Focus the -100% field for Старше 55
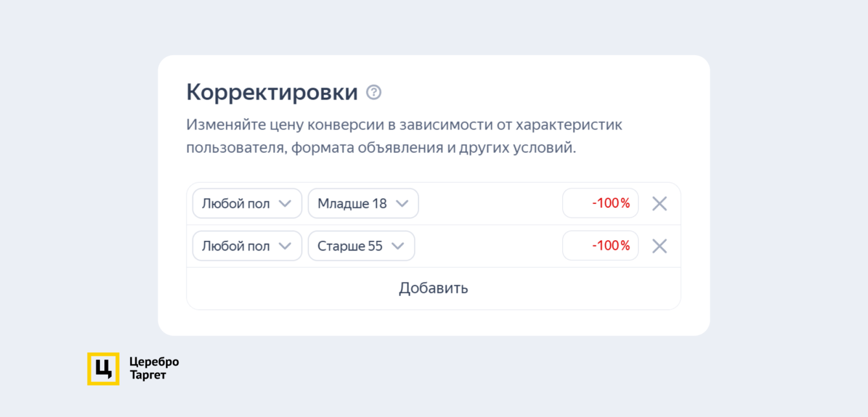Image resolution: width=868 pixels, height=417 pixels. pyautogui.click(x=600, y=246)
